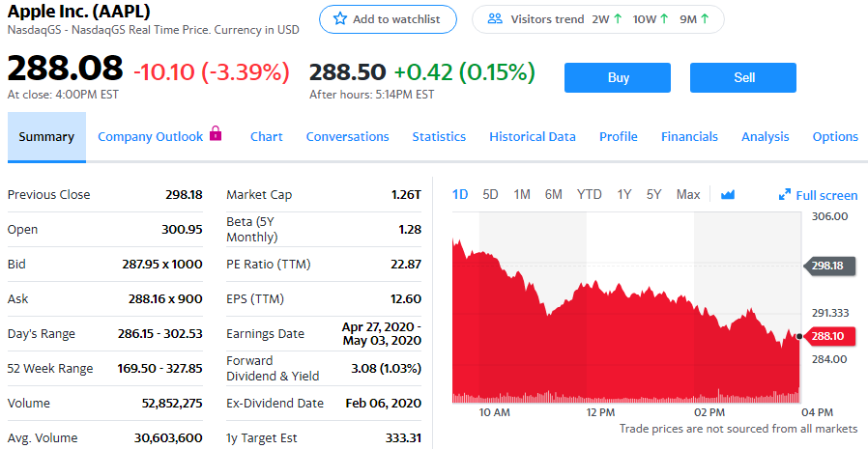Switch chart range to 5D
Image resolution: width=868 pixels, height=449 pixels.
490,195
